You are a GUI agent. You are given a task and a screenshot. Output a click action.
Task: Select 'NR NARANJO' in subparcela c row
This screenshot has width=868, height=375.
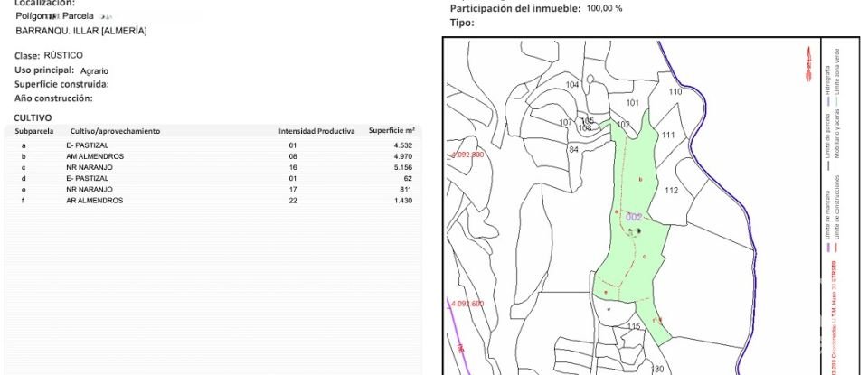coord(90,167)
